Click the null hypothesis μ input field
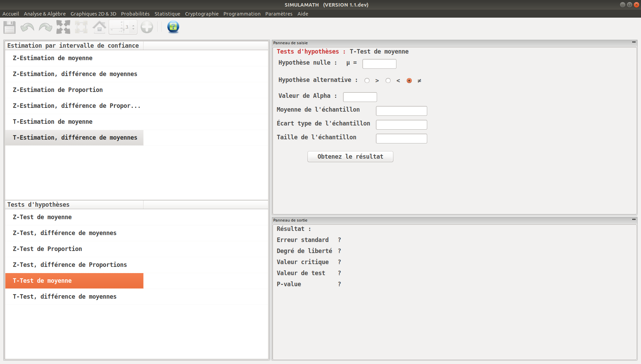 [379, 64]
